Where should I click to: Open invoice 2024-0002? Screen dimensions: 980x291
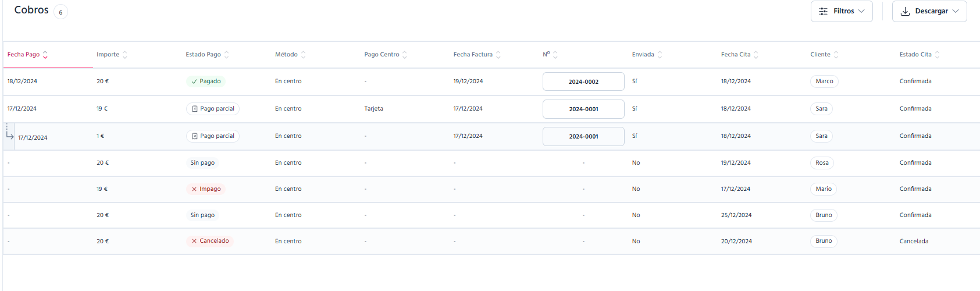583,81
